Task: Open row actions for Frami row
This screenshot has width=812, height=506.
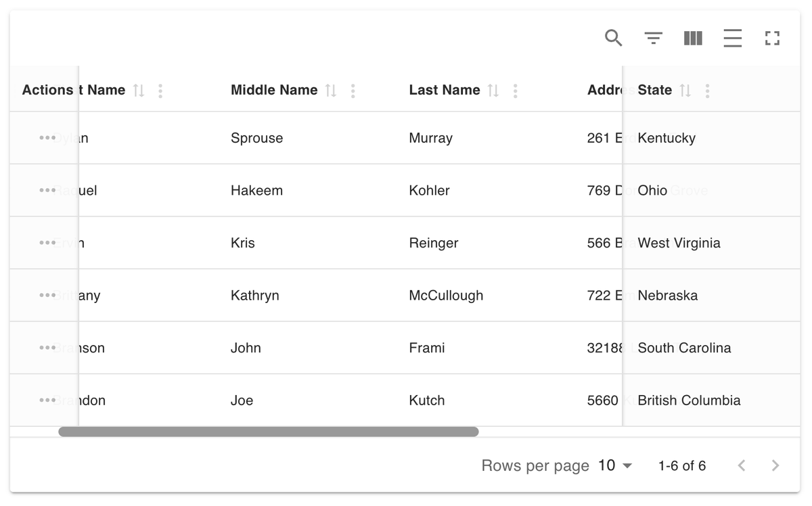Action: pos(47,348)
